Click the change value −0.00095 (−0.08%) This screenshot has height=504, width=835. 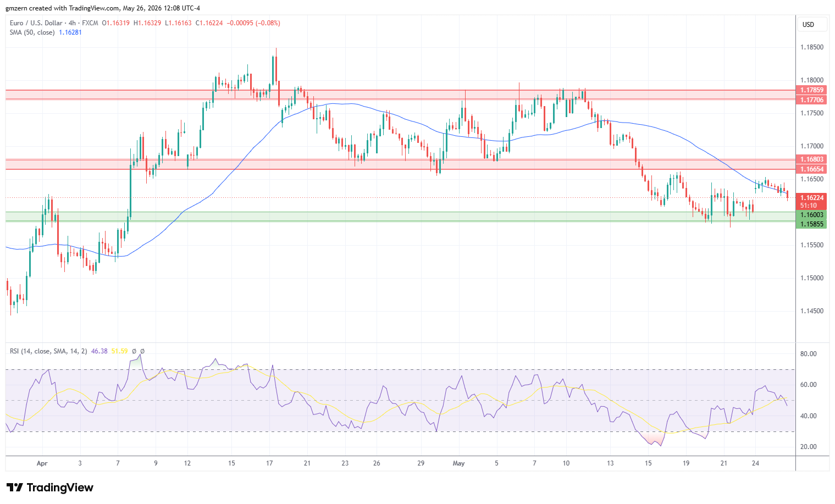(x=254, y=23)
